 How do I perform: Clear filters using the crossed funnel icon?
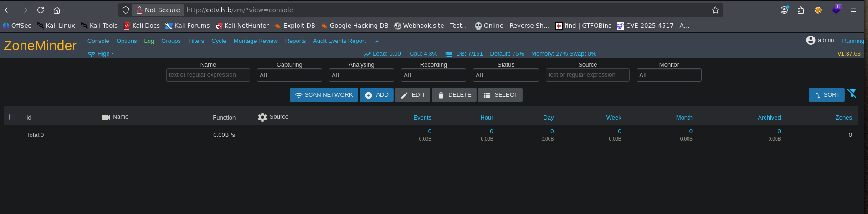(852, 94)
